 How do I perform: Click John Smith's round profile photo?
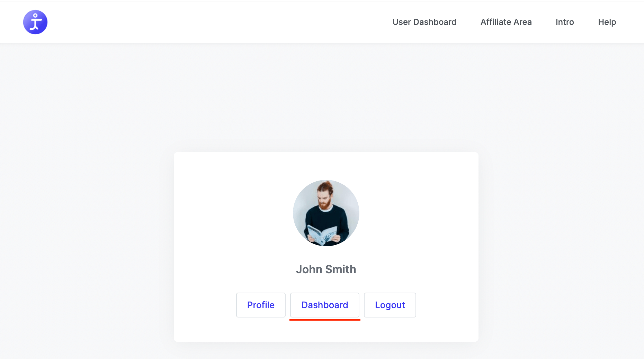click(x=326, y=213)
